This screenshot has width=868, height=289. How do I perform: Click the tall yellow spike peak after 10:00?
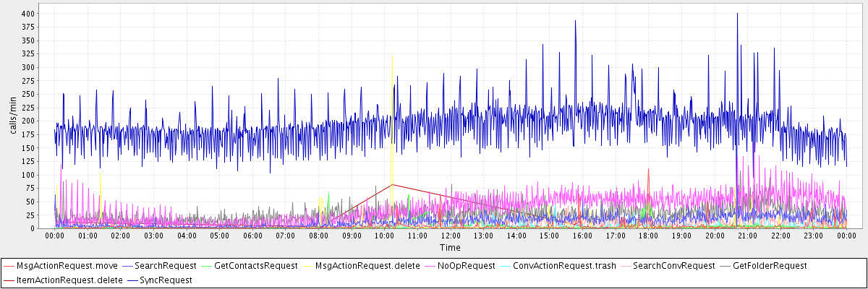[392, 56]
